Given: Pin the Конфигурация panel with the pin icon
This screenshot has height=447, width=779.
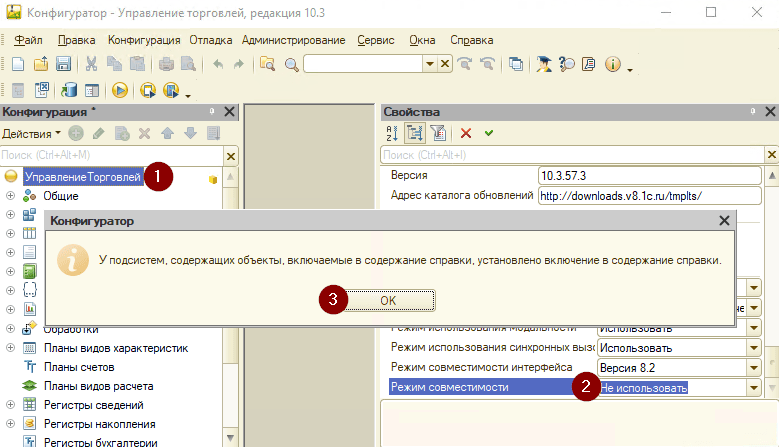Looking at the screenshot, I should (212, 112).
